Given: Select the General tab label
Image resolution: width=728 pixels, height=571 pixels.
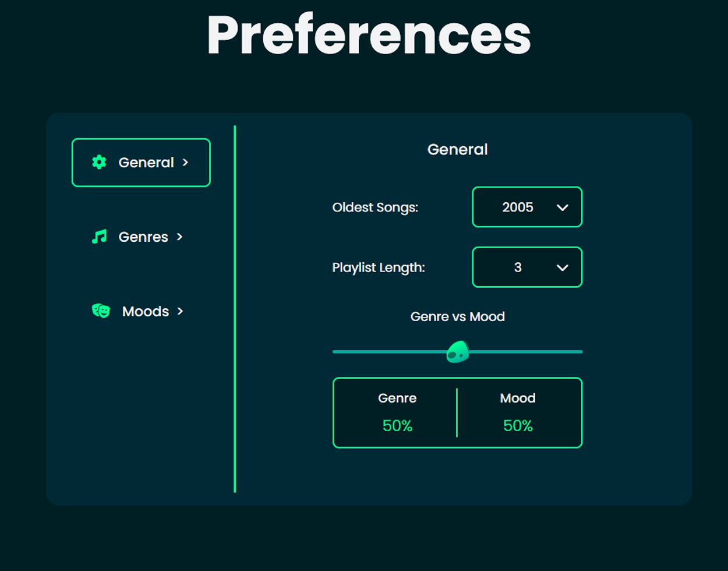Looking at the screenshot, I should 146,163.
